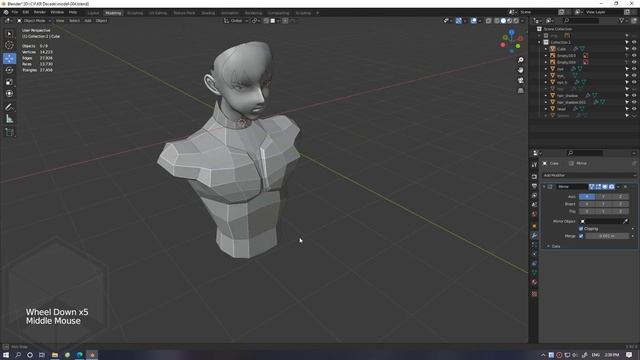The image size is (640, 360).
Task: Switch to the Sculpting workspace tab
Action: (x=135, y=13)
